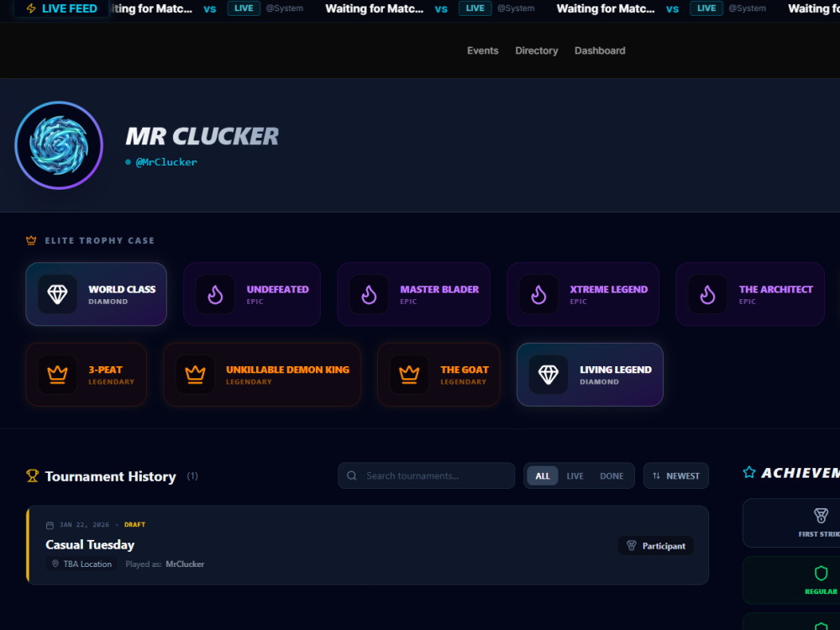
Task: Toggle the NEWEST sort order button
Action: (x=676, y=475)
